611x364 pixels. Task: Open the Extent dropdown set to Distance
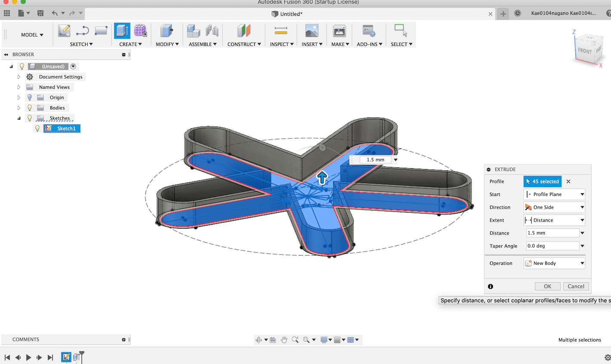tap(554, 220)
